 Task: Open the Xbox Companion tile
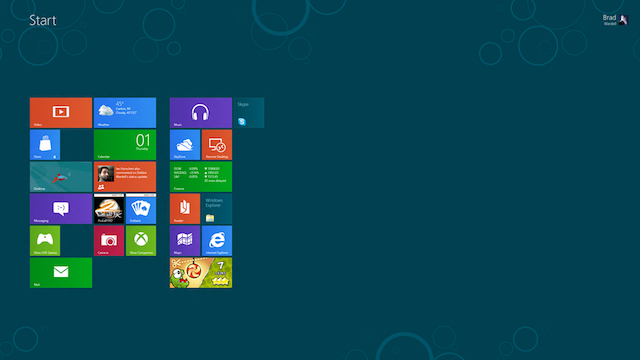click(141, 241)
